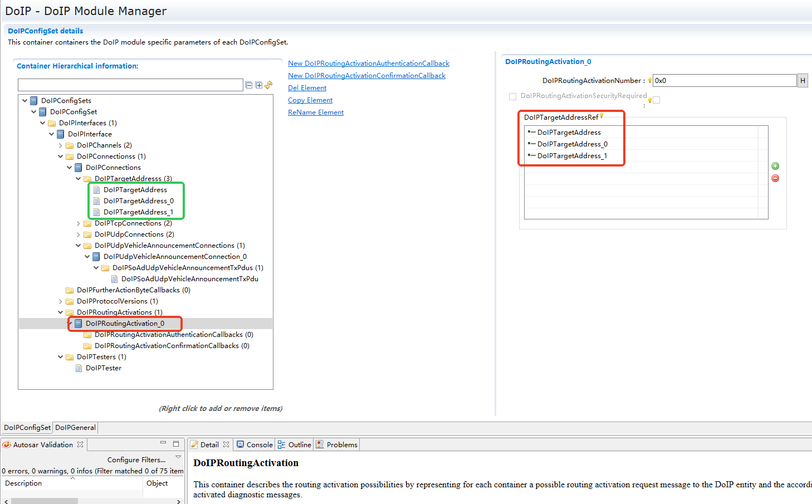The image size is (812, 504).
Task: Toggle checkbox right of DoIPRoutingActivationSecurityRequired lightbulb
Action: point(657,100)
